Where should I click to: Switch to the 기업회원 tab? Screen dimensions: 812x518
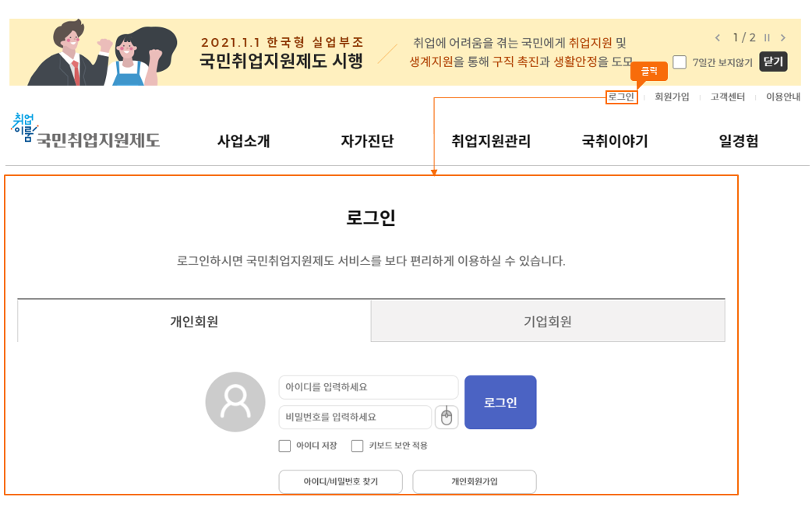point(548,321)
